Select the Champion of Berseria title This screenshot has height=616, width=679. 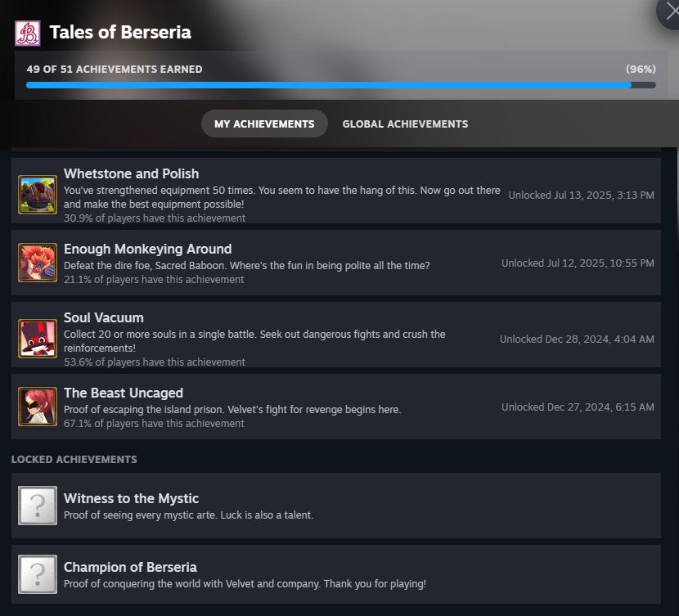click(x=130, y=567)
